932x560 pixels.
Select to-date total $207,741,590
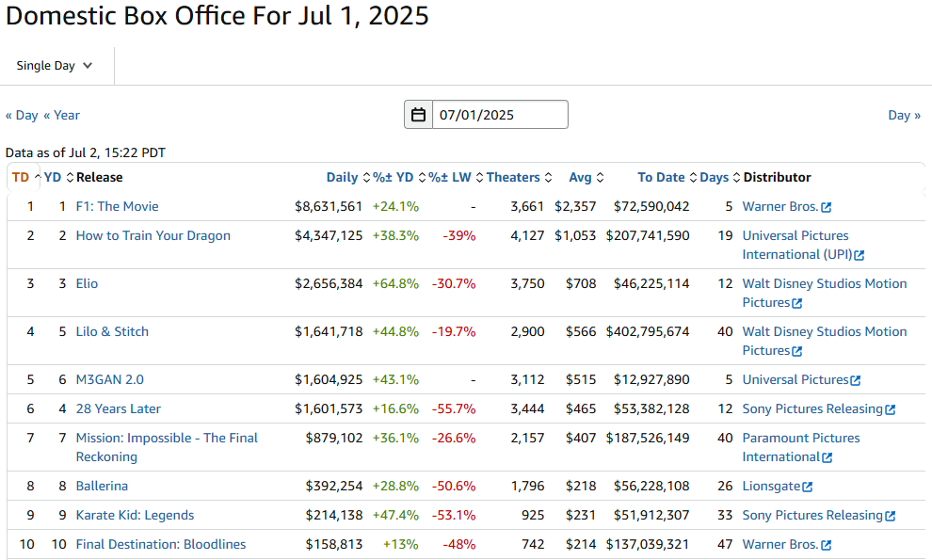point(648,235)
